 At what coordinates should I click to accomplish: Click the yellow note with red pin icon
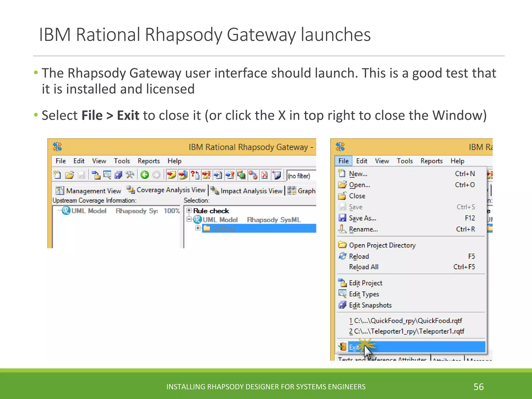pos(171,175)
